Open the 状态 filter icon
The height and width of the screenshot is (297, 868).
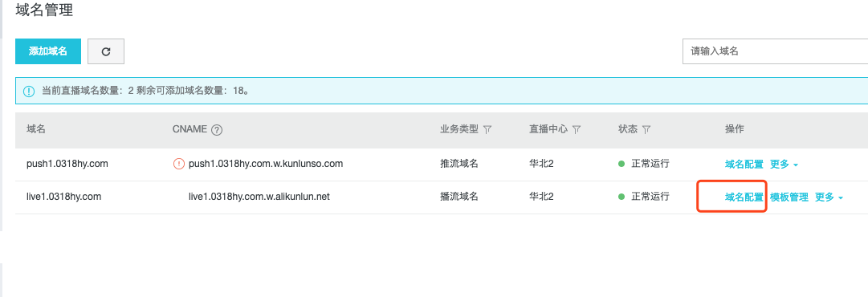coord(646,129)
